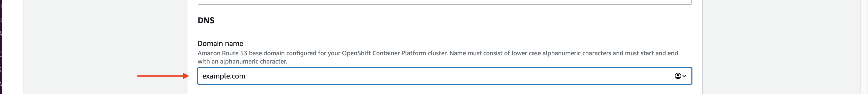Click the 'with an alphanumeric character' helper line
This screenshot has width=868, height=94.
tap(242, 61)
